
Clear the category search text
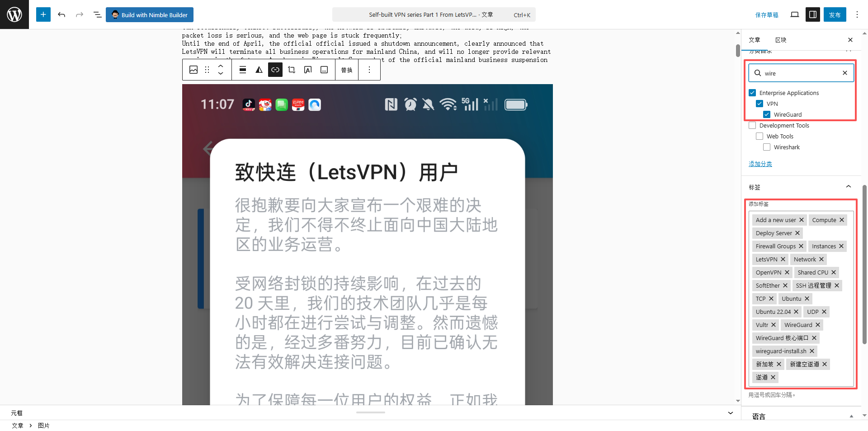(x=845, y=73)
